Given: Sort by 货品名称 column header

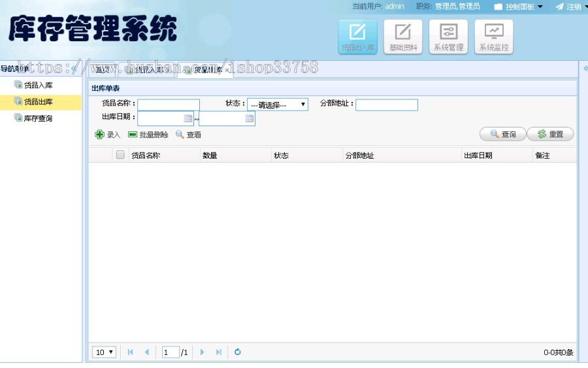Looking at the screenshot, I should [164, 156].
